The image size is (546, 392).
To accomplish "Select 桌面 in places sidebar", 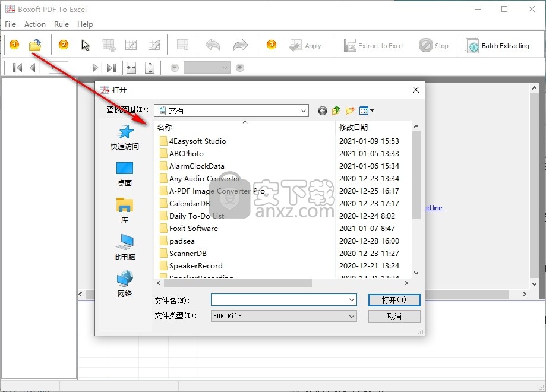I will pyautogui.click(x=125, y=174).
